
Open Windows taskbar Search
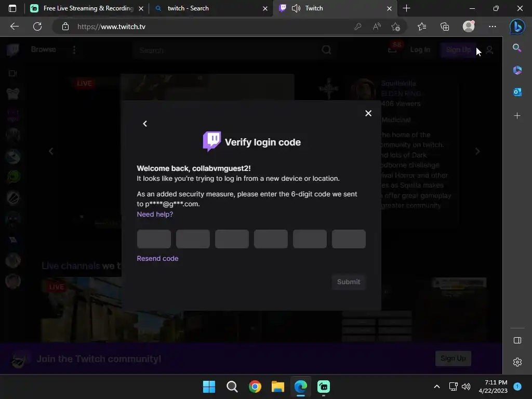tap(232, 387)
